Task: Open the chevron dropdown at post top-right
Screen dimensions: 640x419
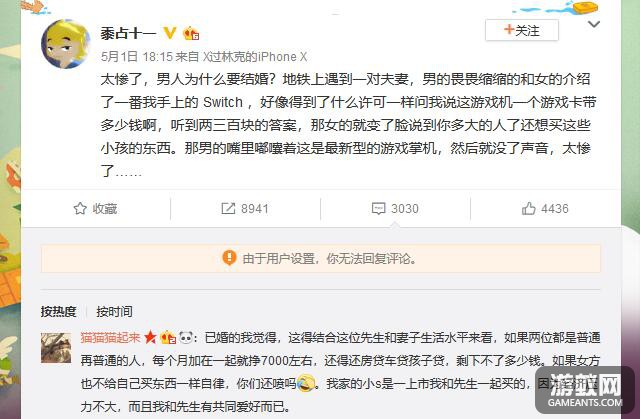Action: [593, 24]
